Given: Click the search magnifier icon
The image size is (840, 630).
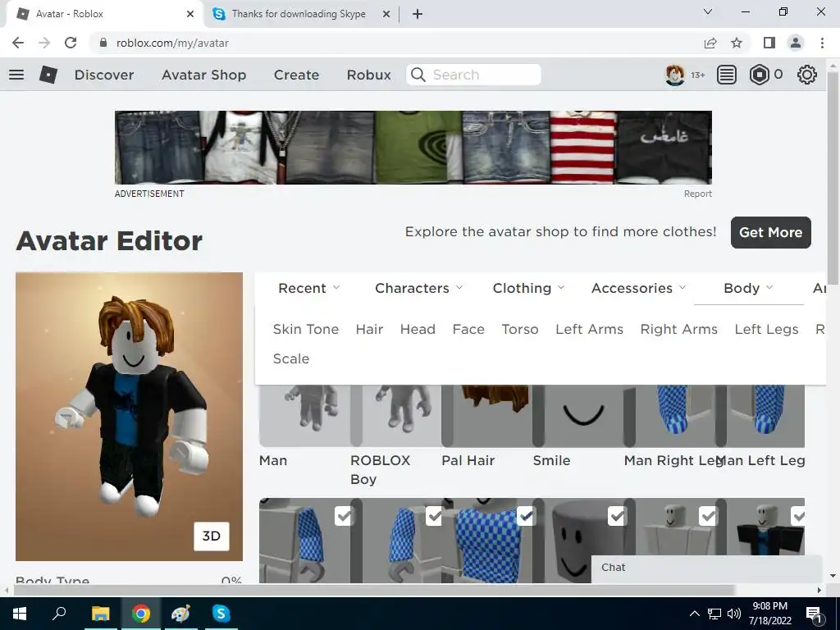Looking at the screenshot, I should pos(418,75).
